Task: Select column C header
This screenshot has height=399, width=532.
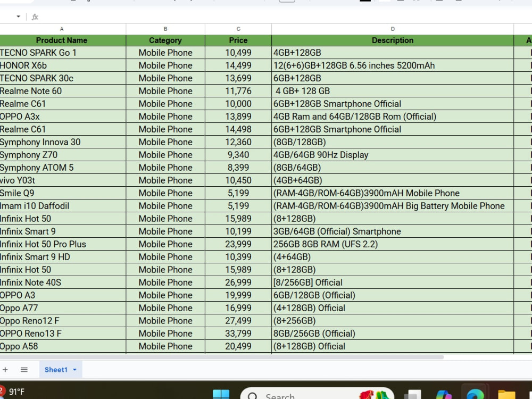Action: (x=238, y=29)
